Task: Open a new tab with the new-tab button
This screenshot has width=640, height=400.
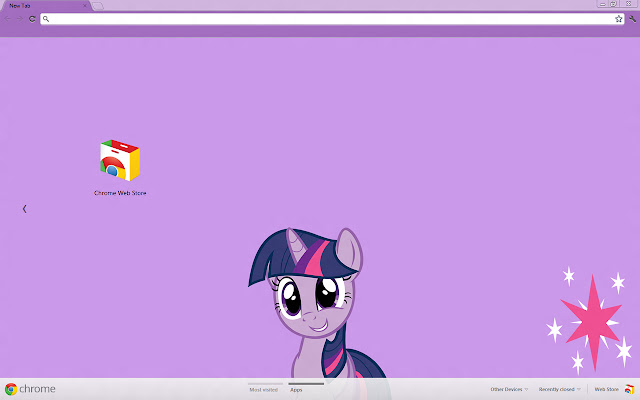Action: tap(98, 6)
